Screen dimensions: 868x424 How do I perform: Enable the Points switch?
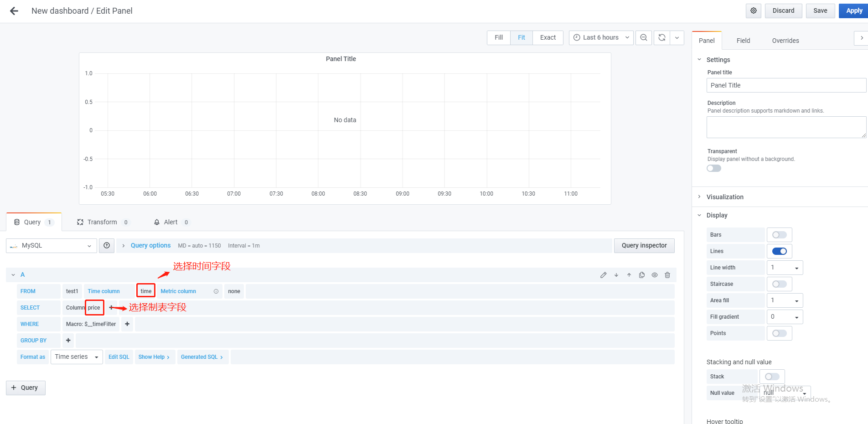point(780,333)
